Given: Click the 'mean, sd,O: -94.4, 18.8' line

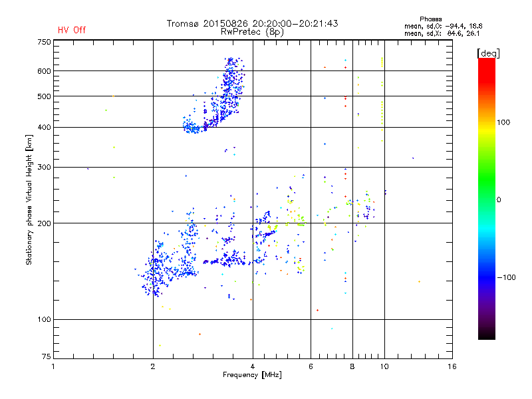Looking at the screenshot, I should tap(443, 26).
